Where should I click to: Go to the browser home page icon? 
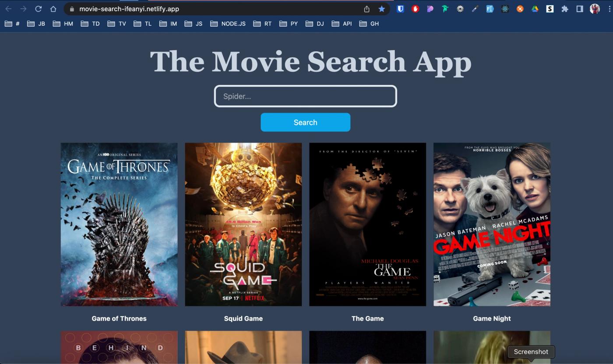[x=53, y=9]
